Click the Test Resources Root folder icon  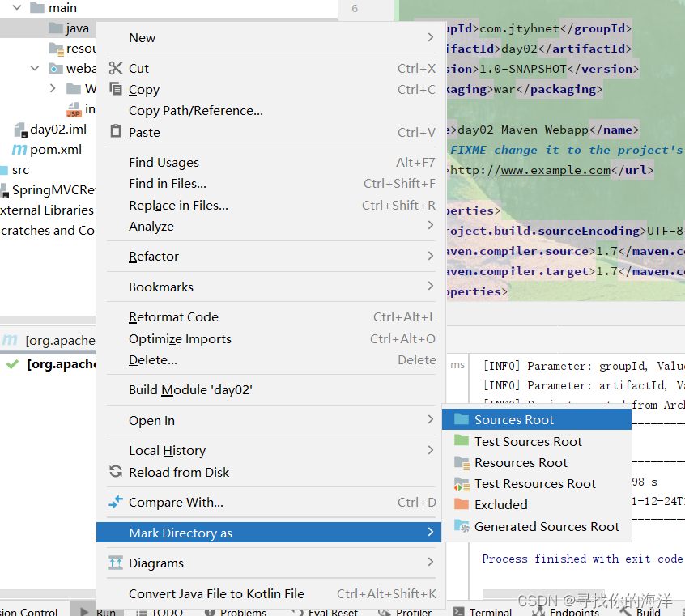pyautogui.click(x=462, y=484)
